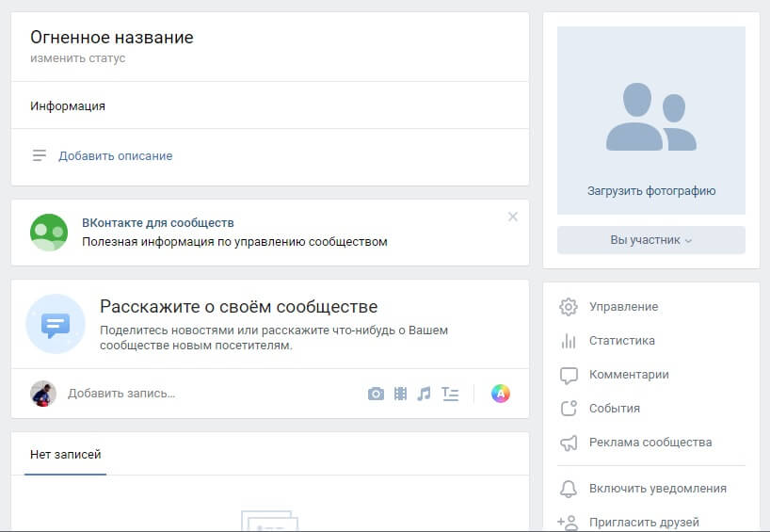Click the camera icon to attach photo

tap(376, 394)
